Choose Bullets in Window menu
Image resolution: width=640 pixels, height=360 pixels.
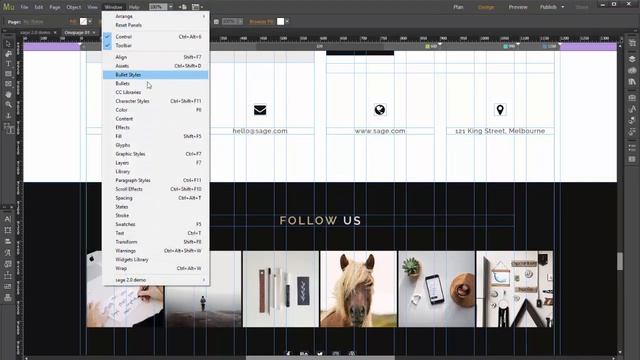(x=156, y=83)
